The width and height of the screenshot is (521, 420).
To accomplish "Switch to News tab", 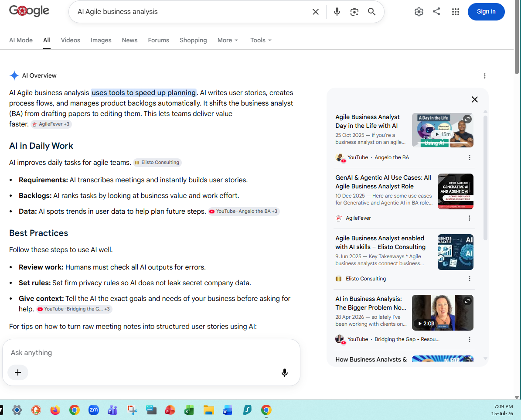I will pos(129,40).
